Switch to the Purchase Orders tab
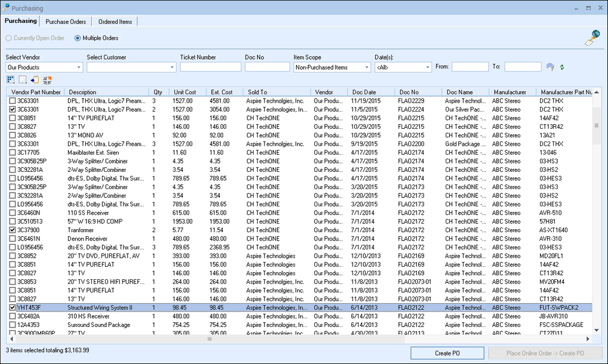This screenshot has height=364, width=608. 66,21
